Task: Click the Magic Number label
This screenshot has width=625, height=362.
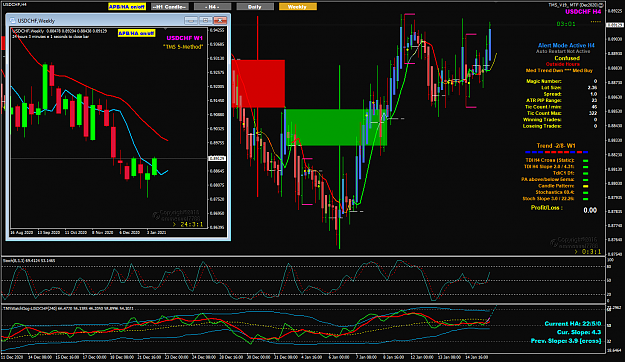Action: point(544,81)
